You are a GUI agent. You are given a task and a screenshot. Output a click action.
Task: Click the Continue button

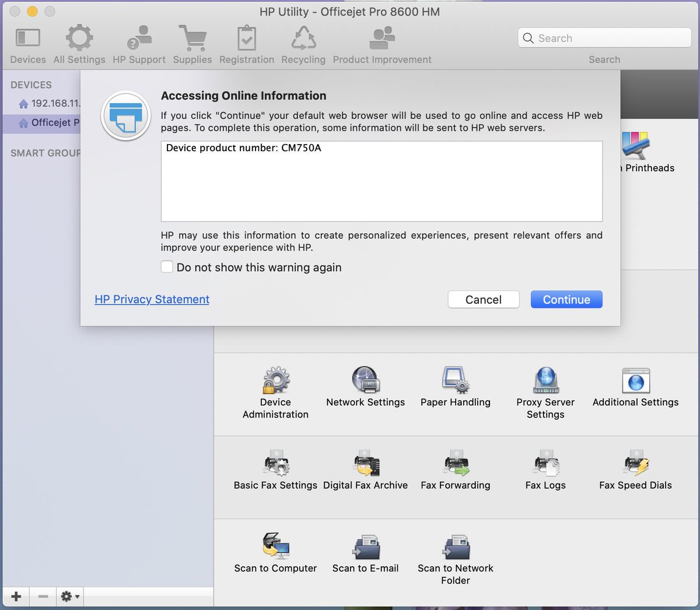[x=566, y=299]
